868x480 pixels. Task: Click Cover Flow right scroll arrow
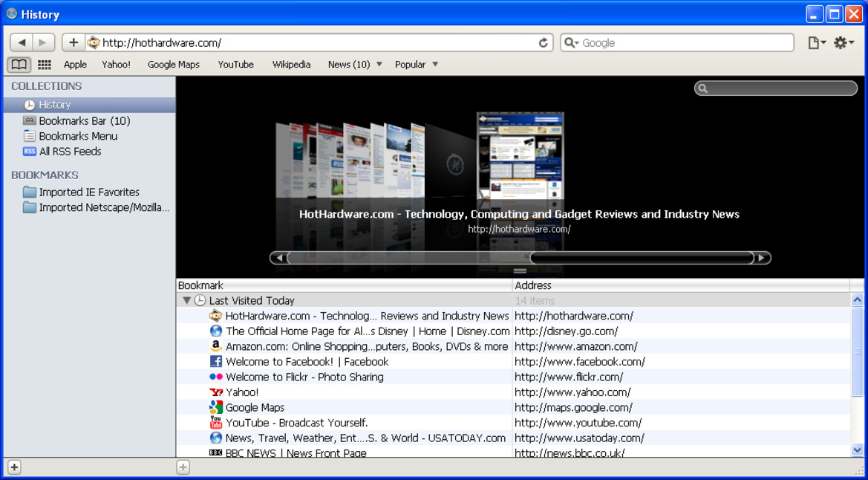click(x=762, y=258)
